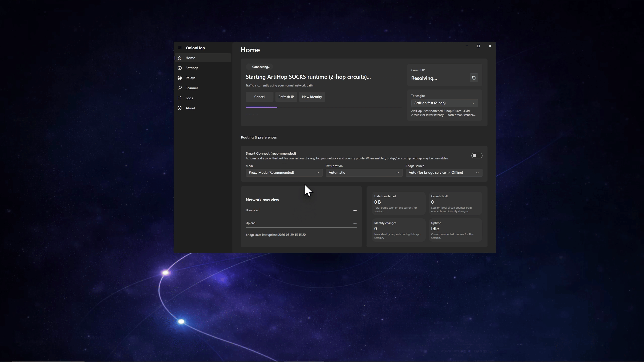The image size is (644, 362).
Task: Close the OnionHop window
Action: coord(490,46)
